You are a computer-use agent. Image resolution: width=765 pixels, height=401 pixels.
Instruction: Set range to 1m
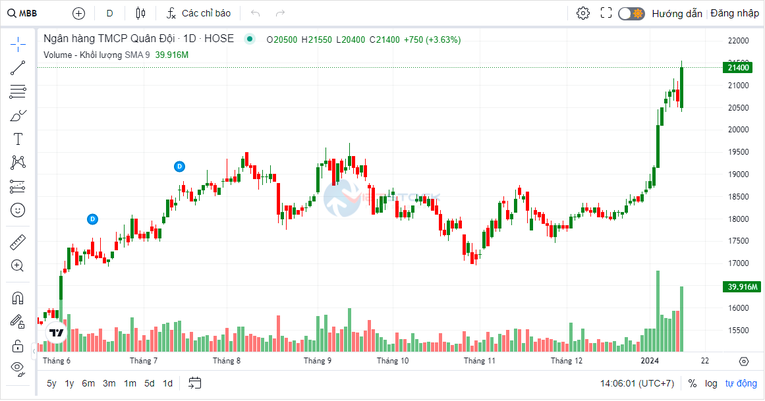pos(130,383)
